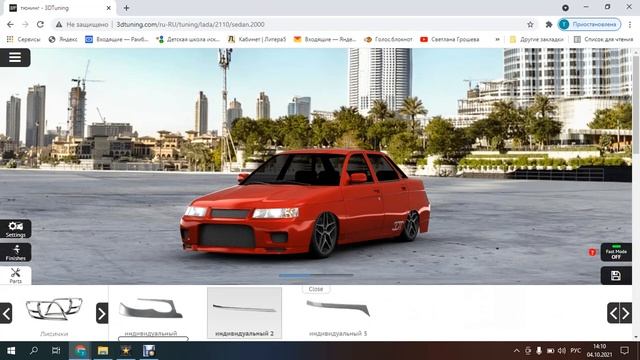Open the Детская школа искусств bookmark

(188, 39)
